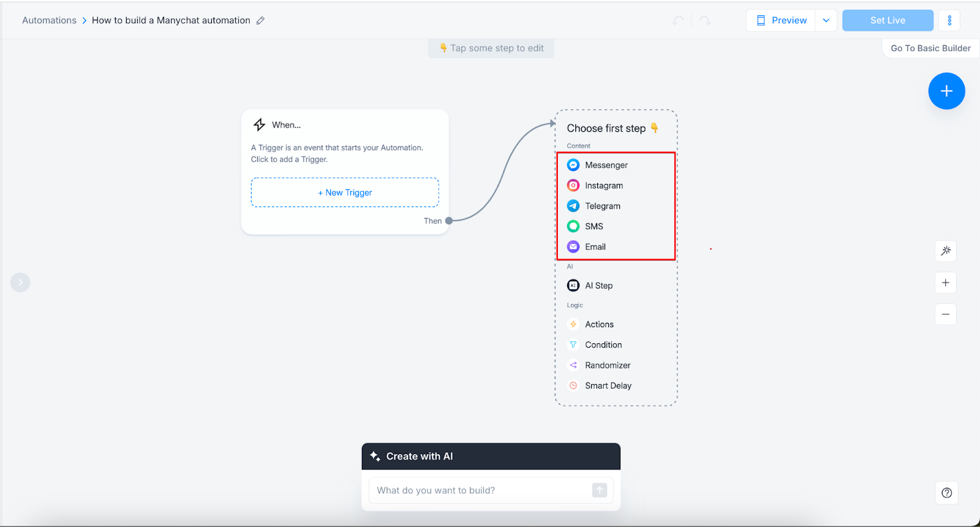Go back to Automations breadcrumb
Viewport: 980px width, 527px height.
[49, 20]
